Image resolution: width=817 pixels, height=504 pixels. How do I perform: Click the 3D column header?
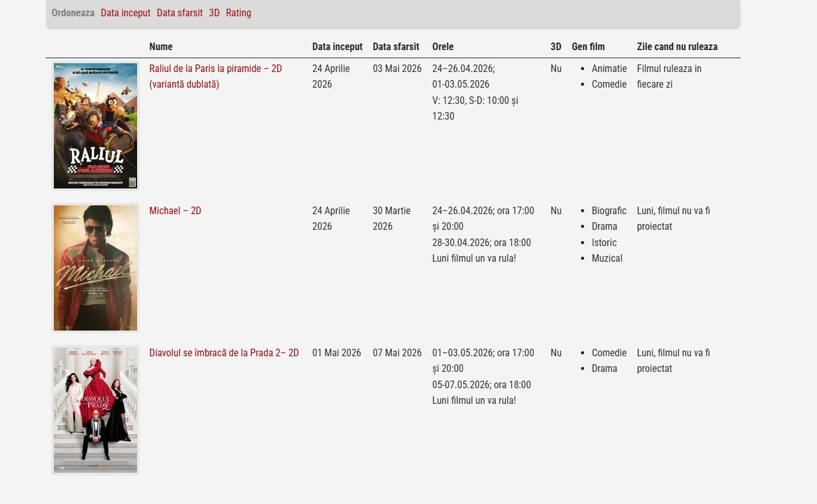(x=556, y=46)
